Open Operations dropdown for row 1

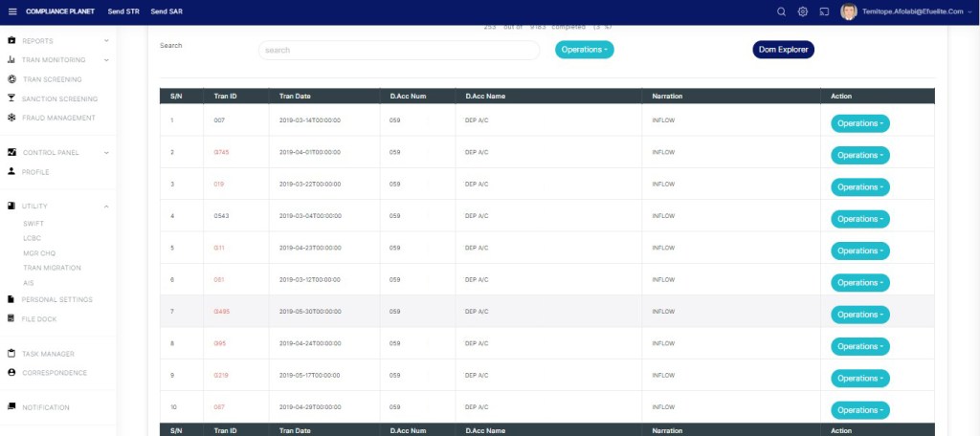pos(859,123)
